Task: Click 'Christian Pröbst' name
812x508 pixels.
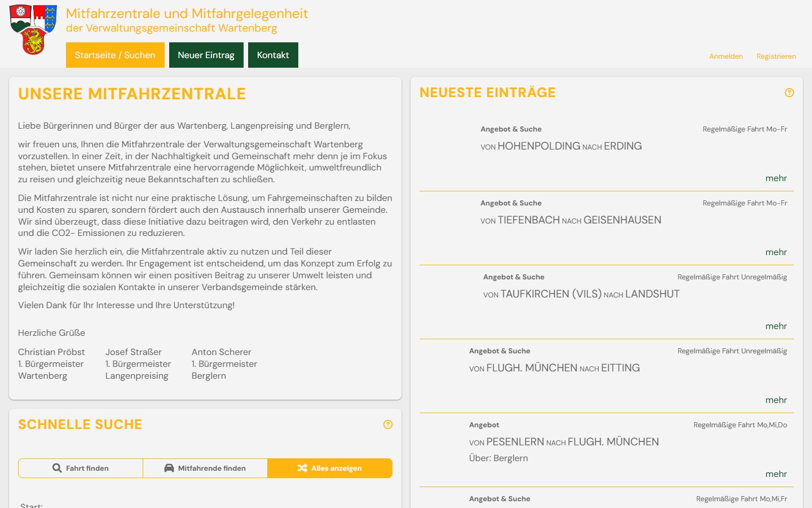Action: pos(51,352)
